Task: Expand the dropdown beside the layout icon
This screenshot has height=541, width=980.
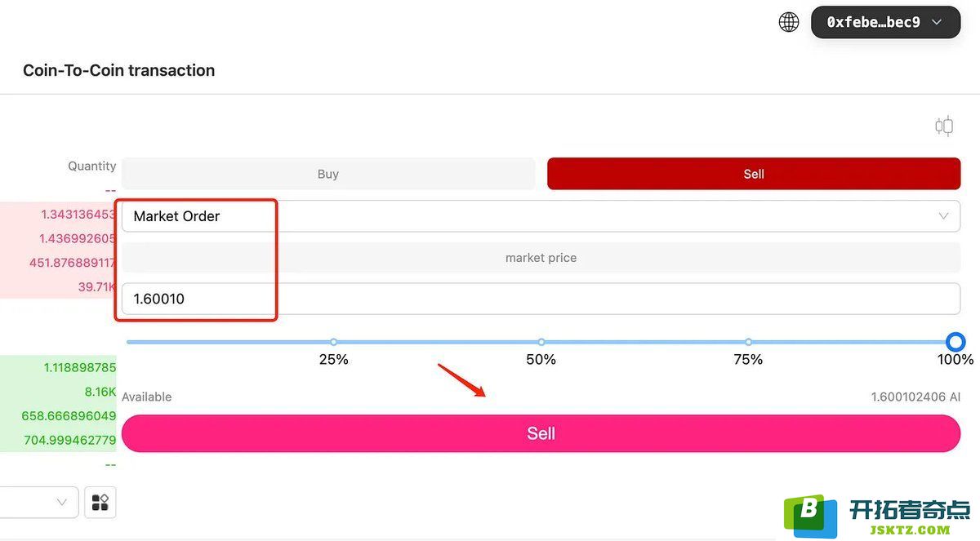Action: 39,503
